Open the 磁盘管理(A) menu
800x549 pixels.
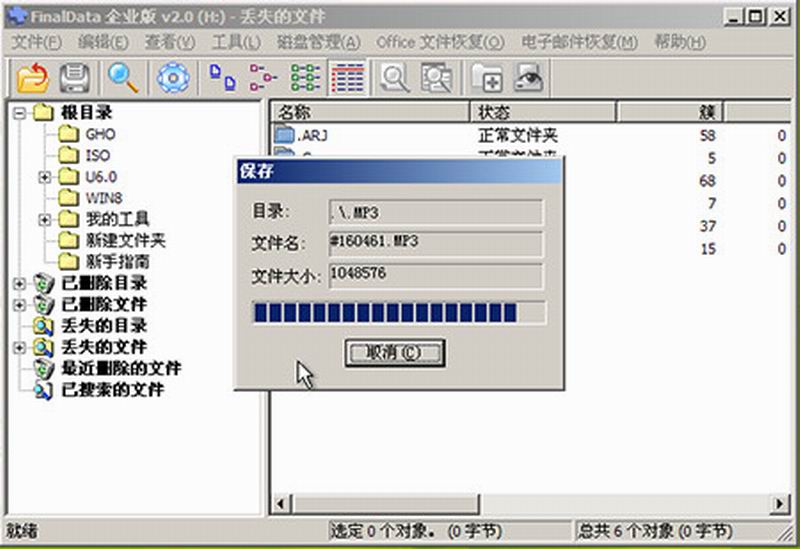coord(319,42)
